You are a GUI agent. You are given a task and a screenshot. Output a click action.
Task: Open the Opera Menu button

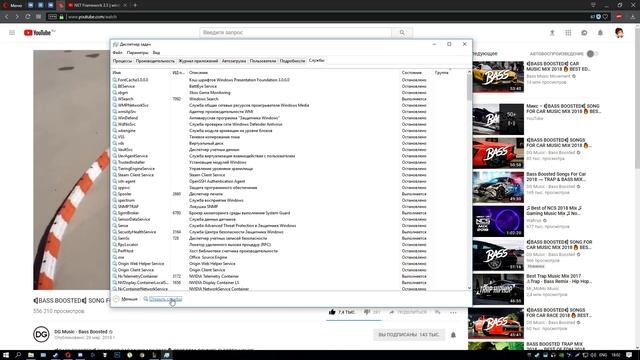coord(12,5)
